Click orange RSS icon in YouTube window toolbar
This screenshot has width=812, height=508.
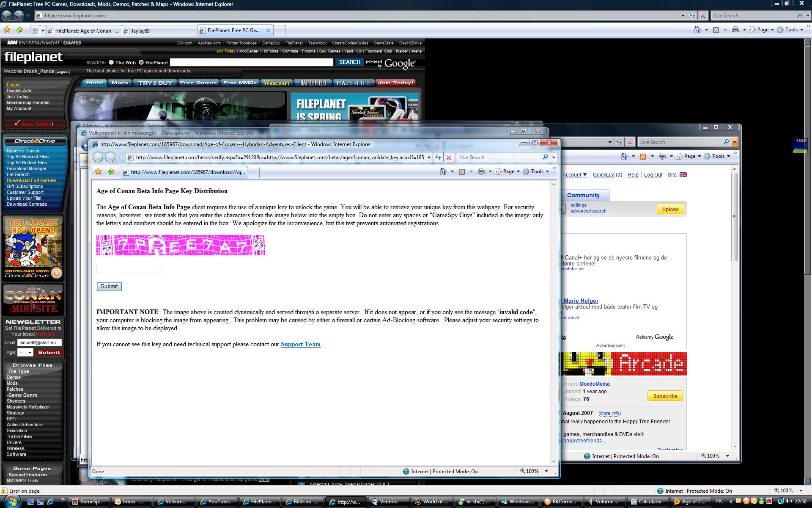click(643, 156)
